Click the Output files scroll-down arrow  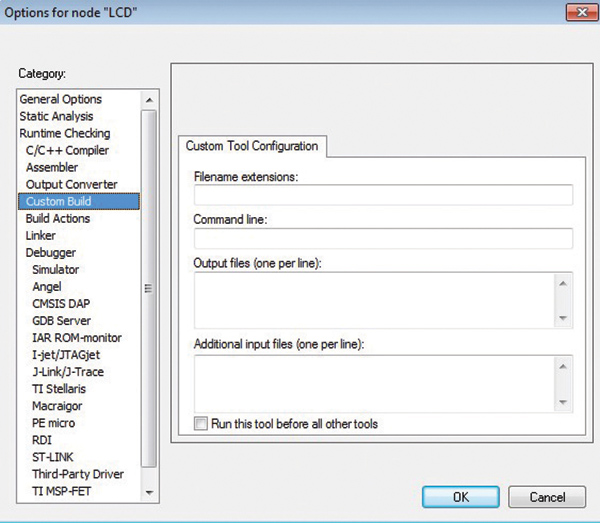click(x=564, y=318)
